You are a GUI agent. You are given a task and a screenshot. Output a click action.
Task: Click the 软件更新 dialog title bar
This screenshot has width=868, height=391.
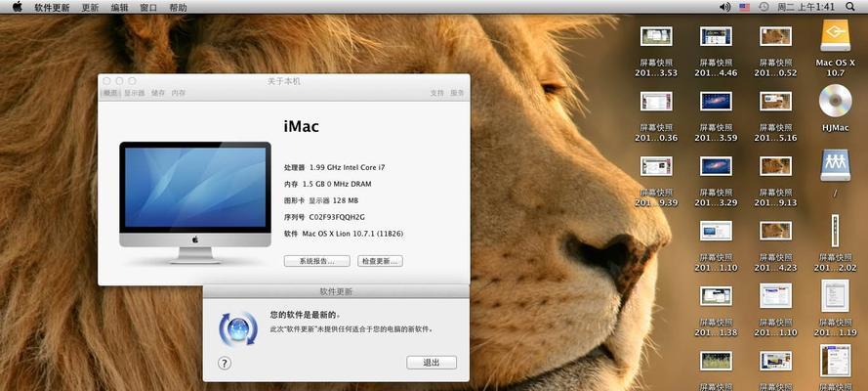(336, 291)
